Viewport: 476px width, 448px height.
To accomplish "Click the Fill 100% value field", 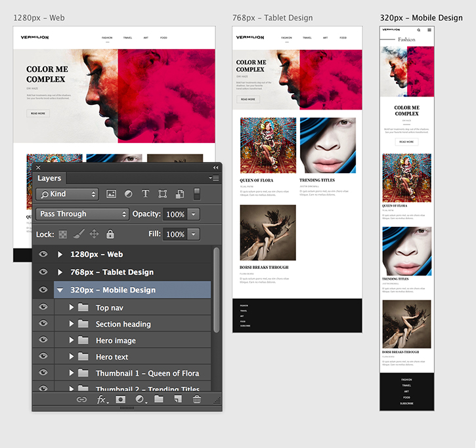I will click(x=175, y=234).
